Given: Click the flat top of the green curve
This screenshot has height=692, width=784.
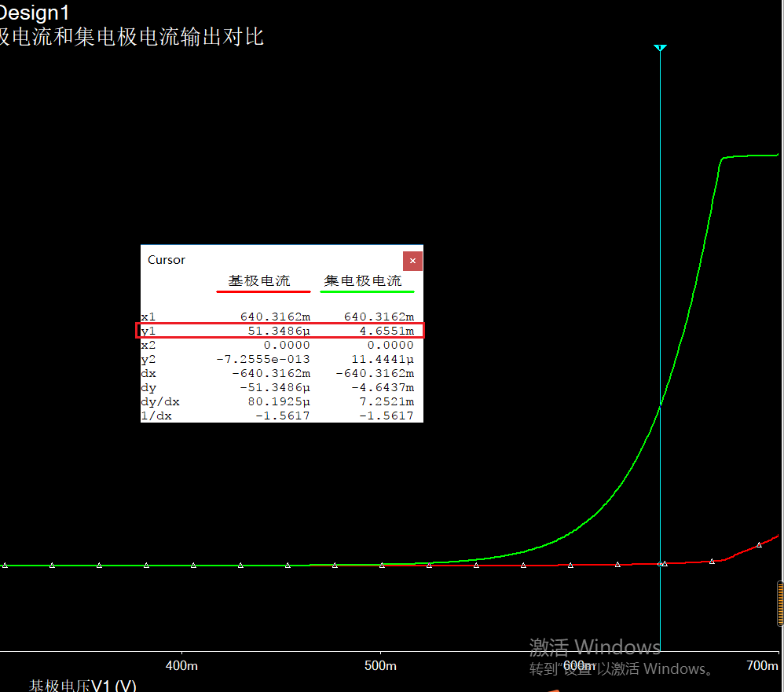Looking at the screenshot, I should [750, 156].
